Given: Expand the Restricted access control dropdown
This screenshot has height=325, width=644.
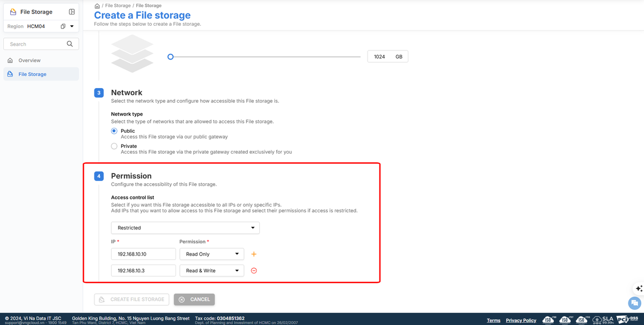Looking at the screenshot, I should pos(185,228).
